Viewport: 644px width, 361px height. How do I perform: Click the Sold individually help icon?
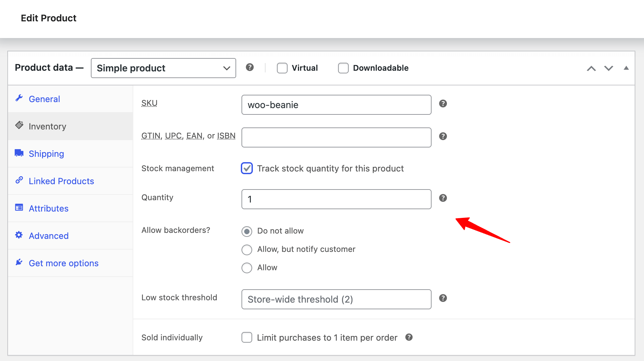[409, 337]
